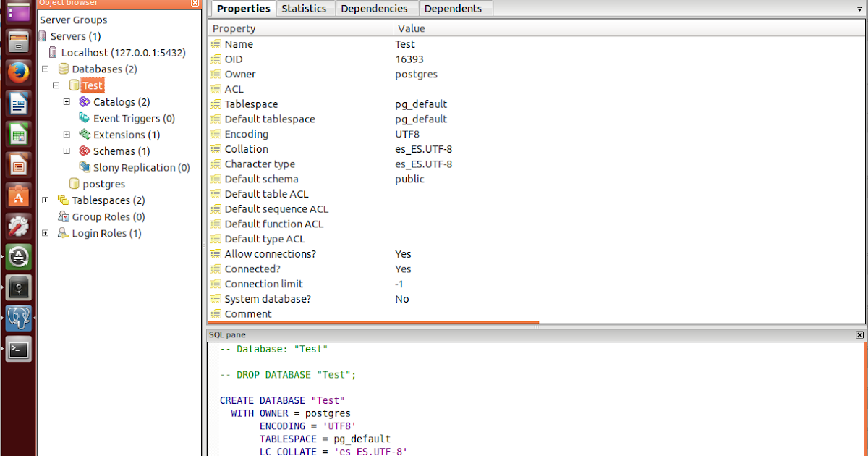Launch the Terminal from the dock

click(19, 350)
